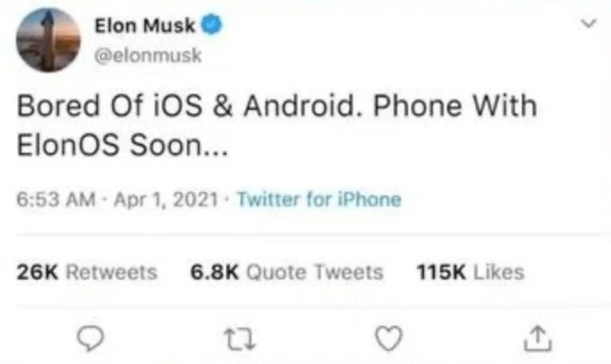Open the Twitter for iPhone link
The width and height of the screenshot is (611, 364).
pos(319,199)
